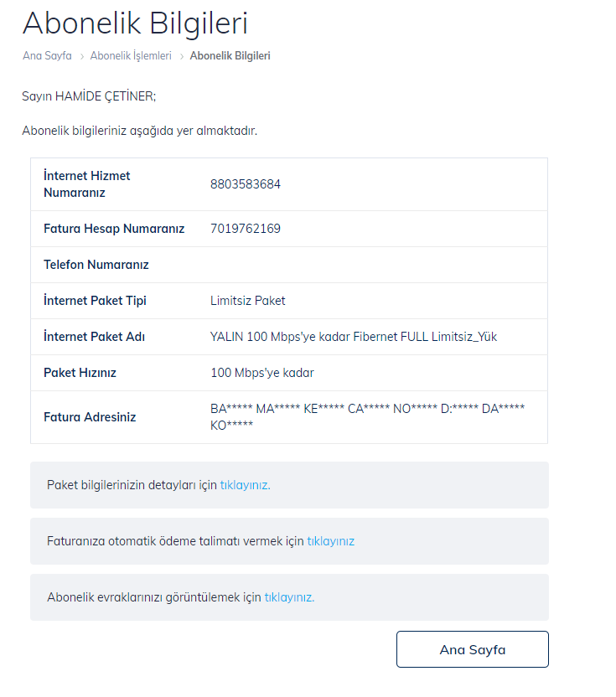Open the Abonelik İşlemleri breadcrumb link
616x697 pixels.
tap(131, 56)
